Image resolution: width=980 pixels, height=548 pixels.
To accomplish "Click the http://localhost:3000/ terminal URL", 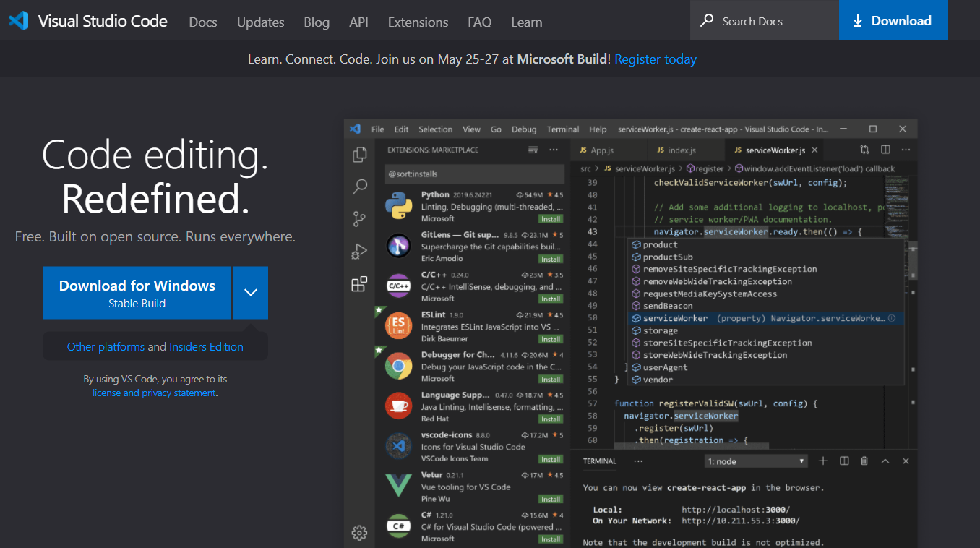I will pyautogui.click(x=736, y=509).
